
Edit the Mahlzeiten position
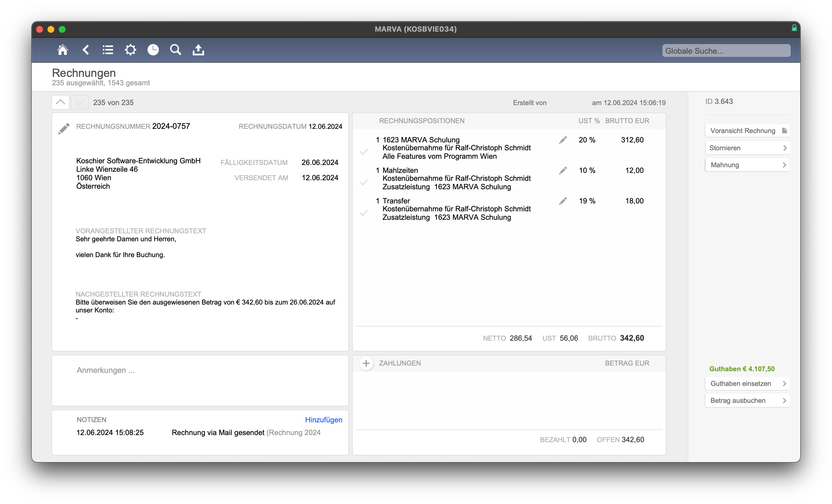[563, 170]
